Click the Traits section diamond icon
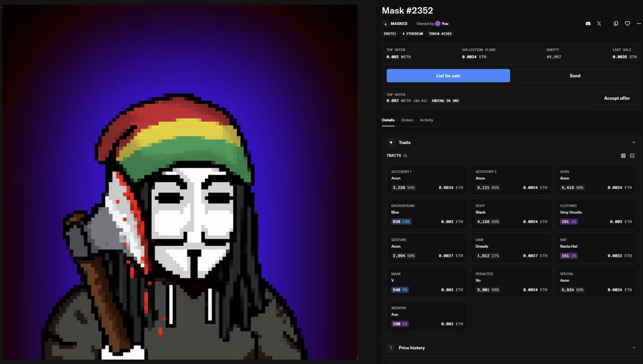Viewport: 643px width, 364px height. 391,142
